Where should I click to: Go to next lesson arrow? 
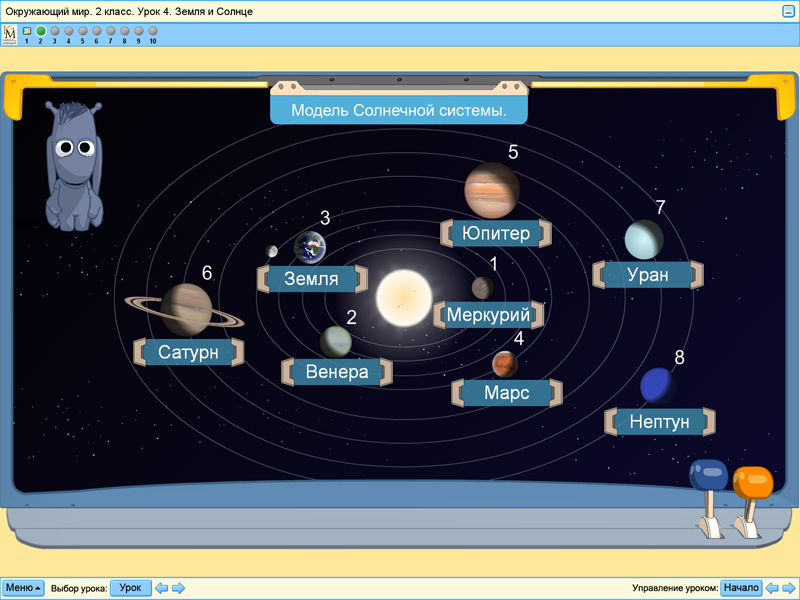[178, 588]
